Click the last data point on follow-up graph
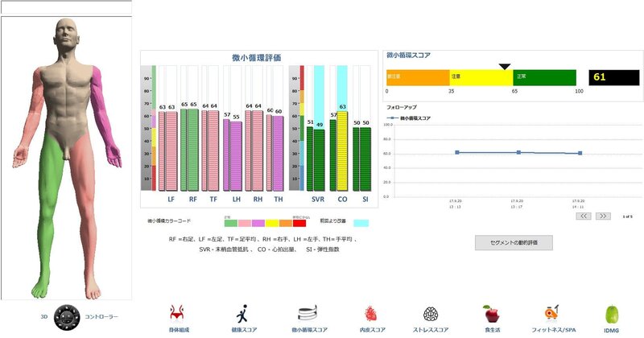Screen dimensions: 644x338 [x=580, y=153]
